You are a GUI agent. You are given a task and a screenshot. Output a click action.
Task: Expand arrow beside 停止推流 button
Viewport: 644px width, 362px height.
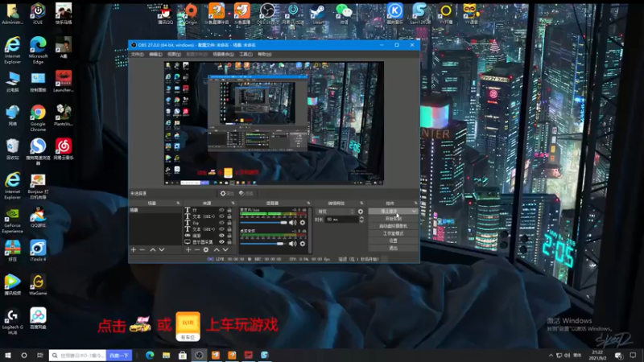point(414,212)
